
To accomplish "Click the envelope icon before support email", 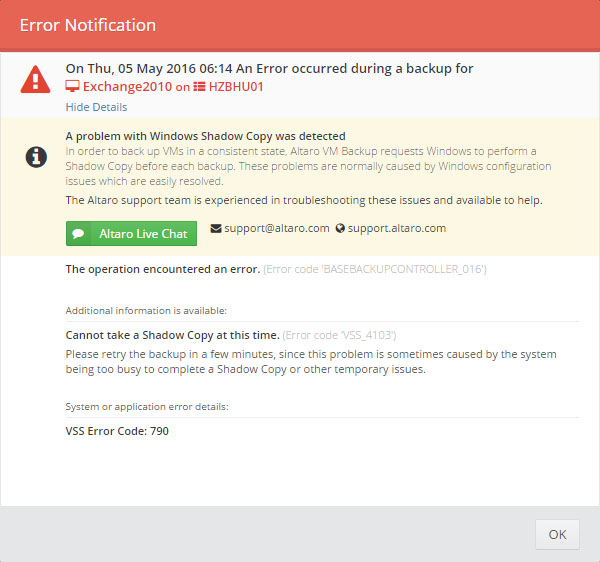I will [x=216, y=228].
